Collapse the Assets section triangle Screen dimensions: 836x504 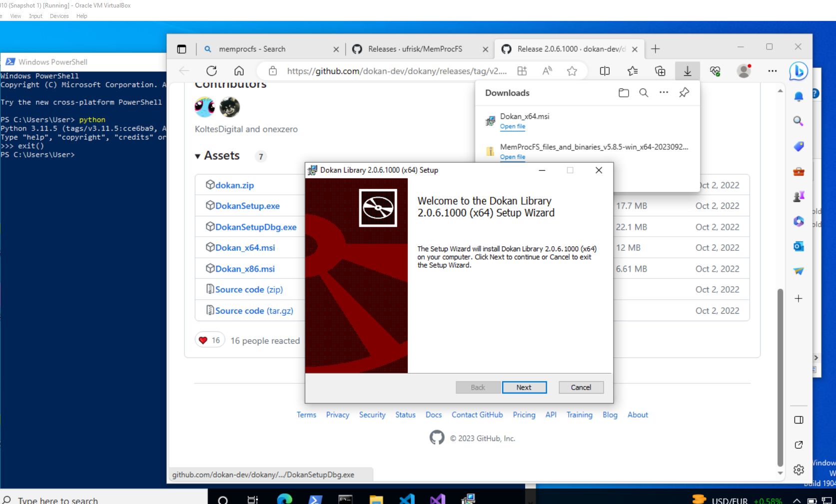[x=198, y=156]
